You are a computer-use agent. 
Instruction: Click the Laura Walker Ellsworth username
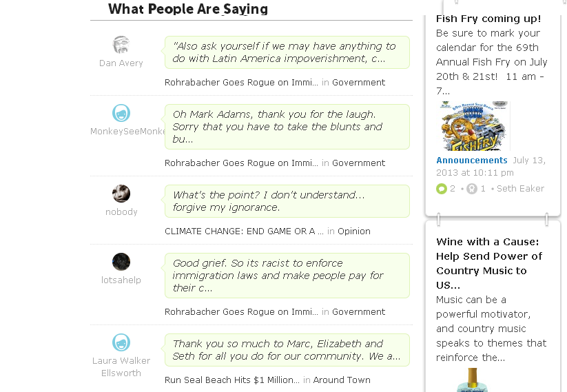[121, 367]
